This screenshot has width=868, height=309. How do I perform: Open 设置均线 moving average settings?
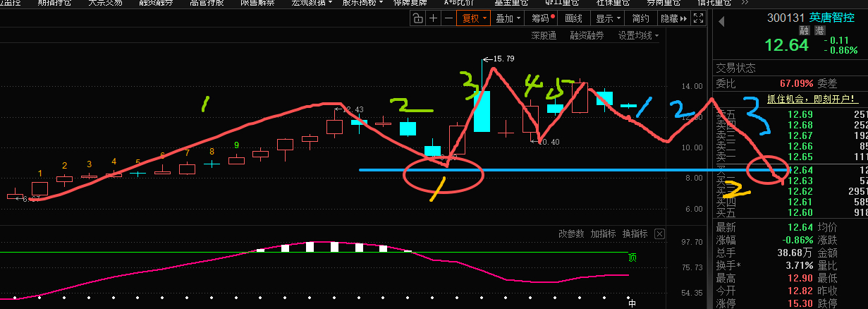point(637,35)
